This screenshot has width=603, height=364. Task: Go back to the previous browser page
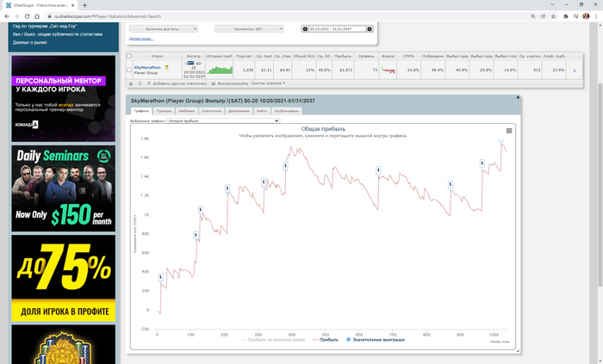tap(7, 16)
